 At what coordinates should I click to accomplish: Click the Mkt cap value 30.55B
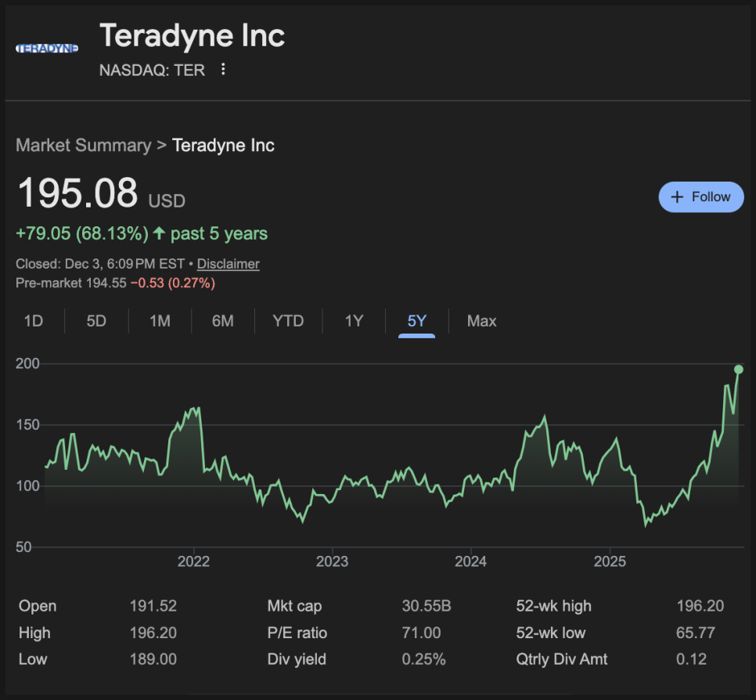(427, 606)
